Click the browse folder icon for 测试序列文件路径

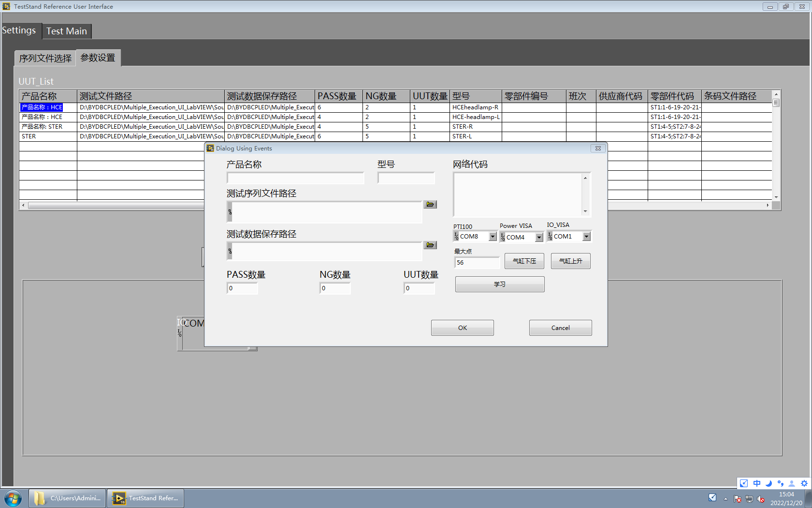(430, 205)
